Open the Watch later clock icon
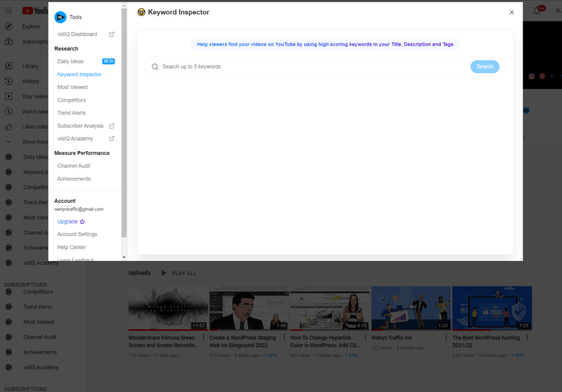The height and width of the screenshot is (392, 562). point(9,112)
